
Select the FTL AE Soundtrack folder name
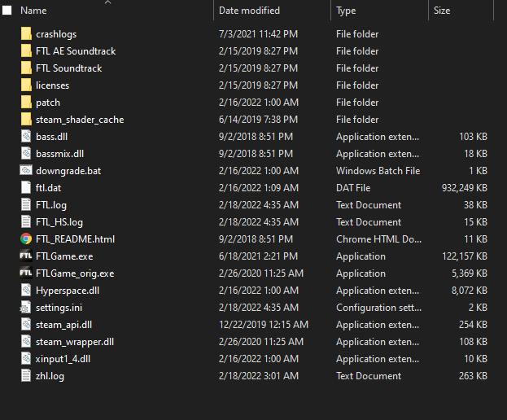(76, 51)
